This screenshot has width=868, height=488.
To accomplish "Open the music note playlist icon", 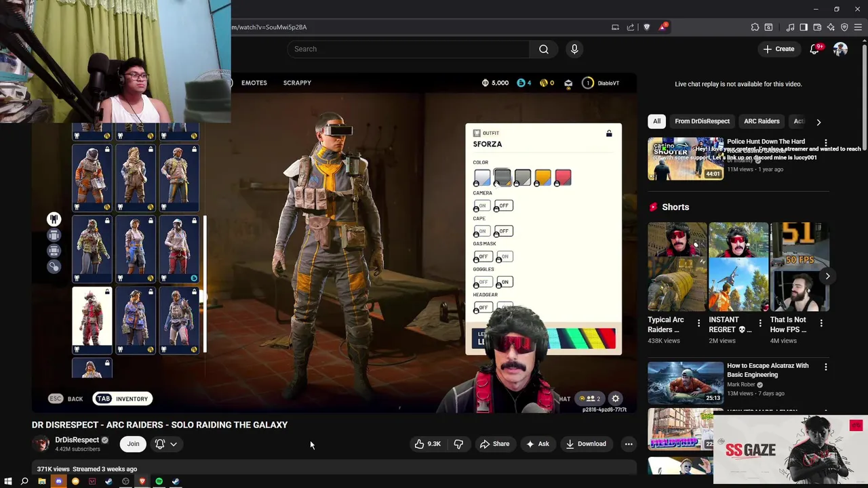I will pos(790,27).
